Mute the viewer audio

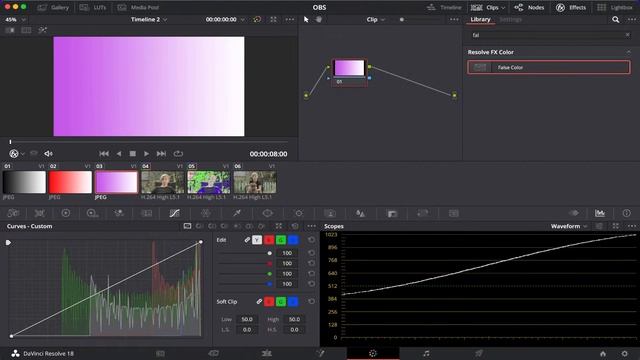point(48,154)
